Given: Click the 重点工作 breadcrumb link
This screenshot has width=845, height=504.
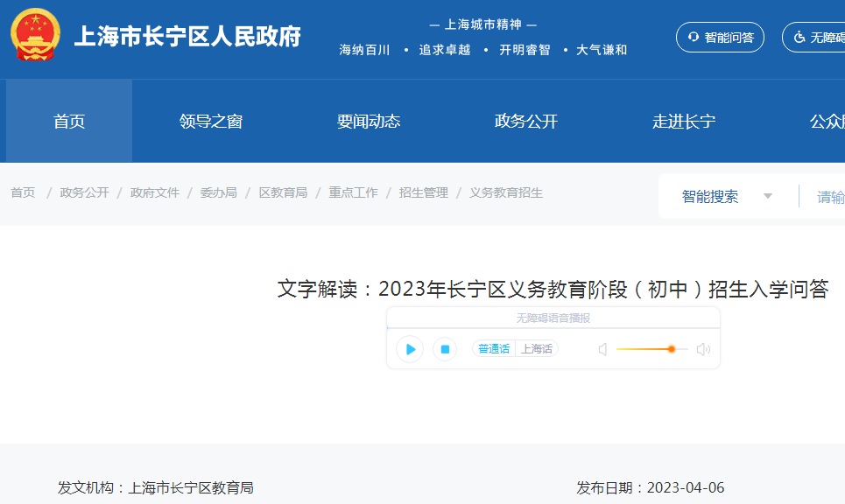Looking at the screenshot, I should click(353, 192).
